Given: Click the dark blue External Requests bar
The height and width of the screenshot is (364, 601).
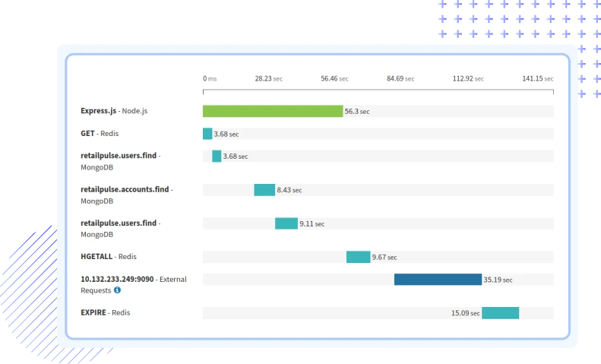Looking at the screenshot, I should (x=438, y=280).
